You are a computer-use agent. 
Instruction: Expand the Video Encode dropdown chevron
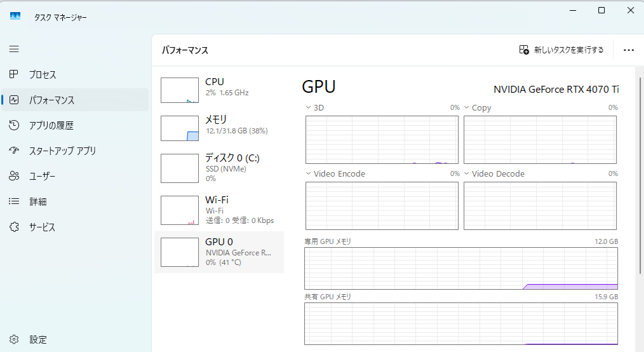tap(308, 173)
